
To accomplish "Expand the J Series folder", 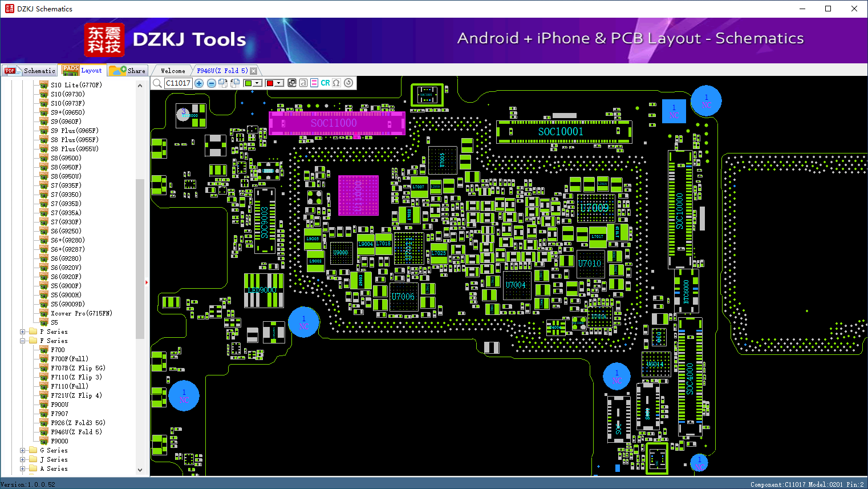I will click(x=23, y=459).
